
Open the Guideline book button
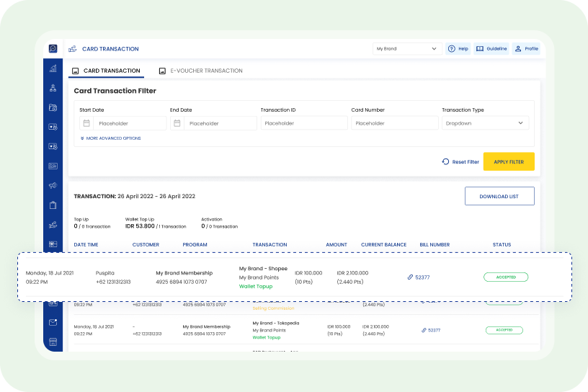coord(491,49)
